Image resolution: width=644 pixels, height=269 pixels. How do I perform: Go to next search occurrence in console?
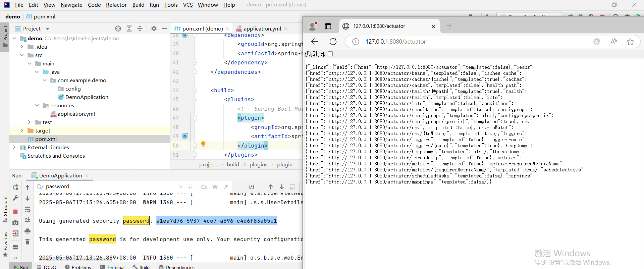pyautogui.click(x=282, y=187)
